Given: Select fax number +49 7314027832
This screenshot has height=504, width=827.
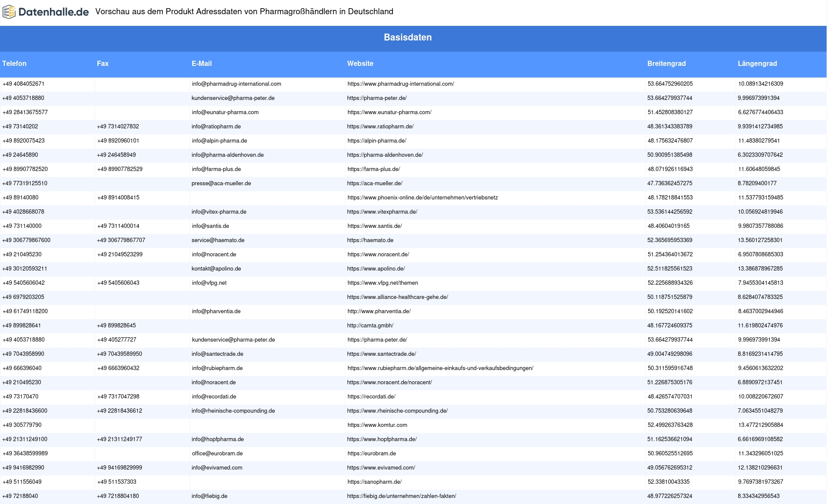Looking at the screenshot, I should 118,127.
